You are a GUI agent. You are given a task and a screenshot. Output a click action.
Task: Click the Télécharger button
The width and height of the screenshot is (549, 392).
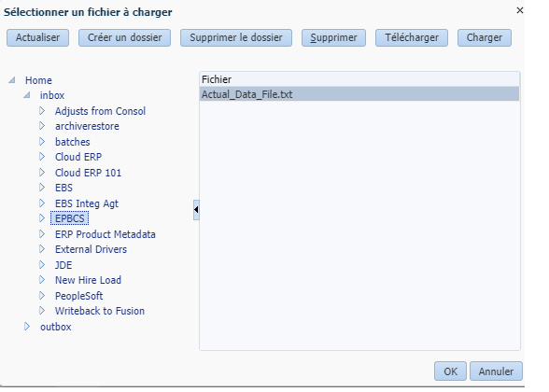(412, 37)
